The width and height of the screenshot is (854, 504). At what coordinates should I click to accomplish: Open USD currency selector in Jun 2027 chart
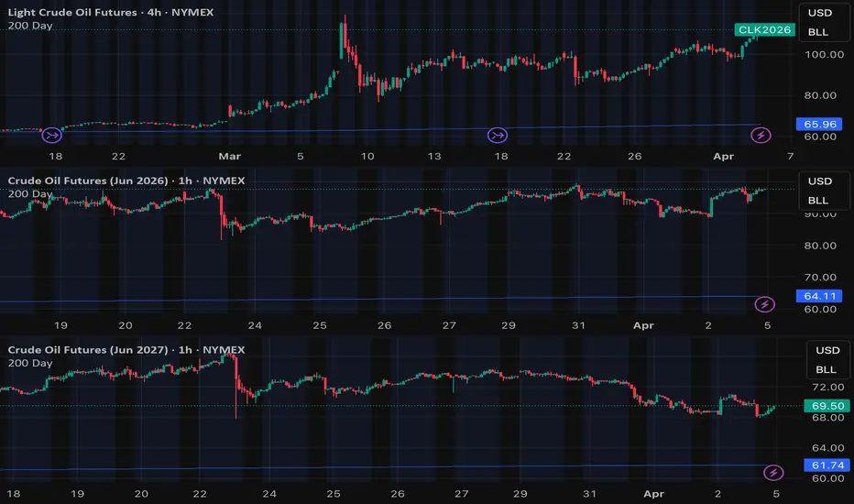[827, 350]
